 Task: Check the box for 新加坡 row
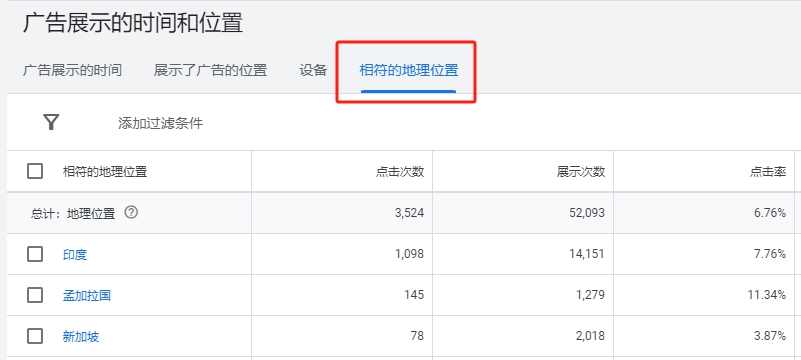(35, 336)
